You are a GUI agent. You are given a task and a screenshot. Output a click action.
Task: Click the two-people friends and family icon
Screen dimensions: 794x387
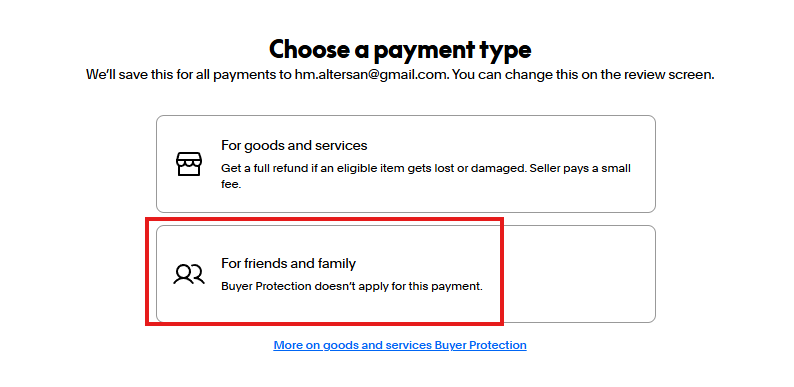[x=189, y=274]
